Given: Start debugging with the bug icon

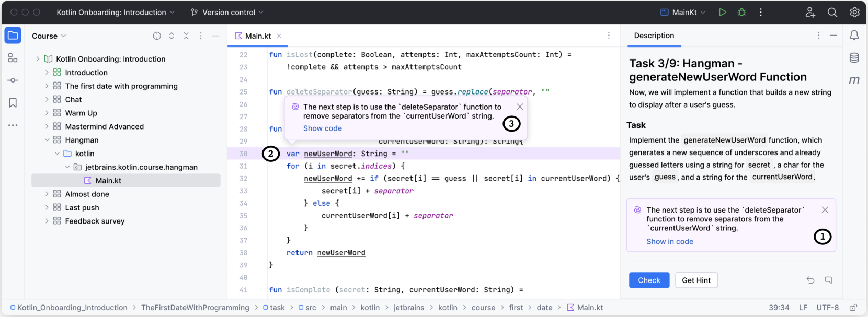Looking at the screenshot, I should point(741,12).
